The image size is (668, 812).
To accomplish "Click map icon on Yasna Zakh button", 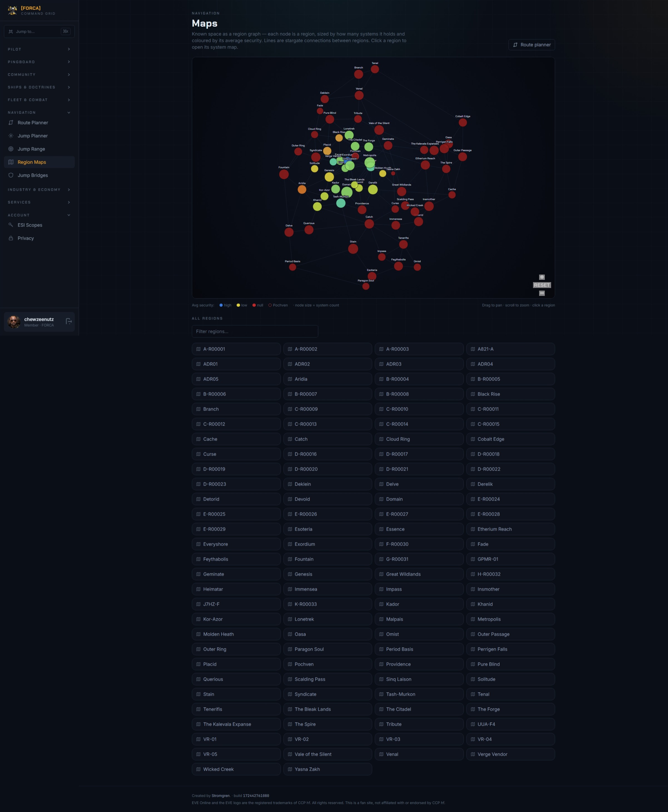I will tap(290, 769).
